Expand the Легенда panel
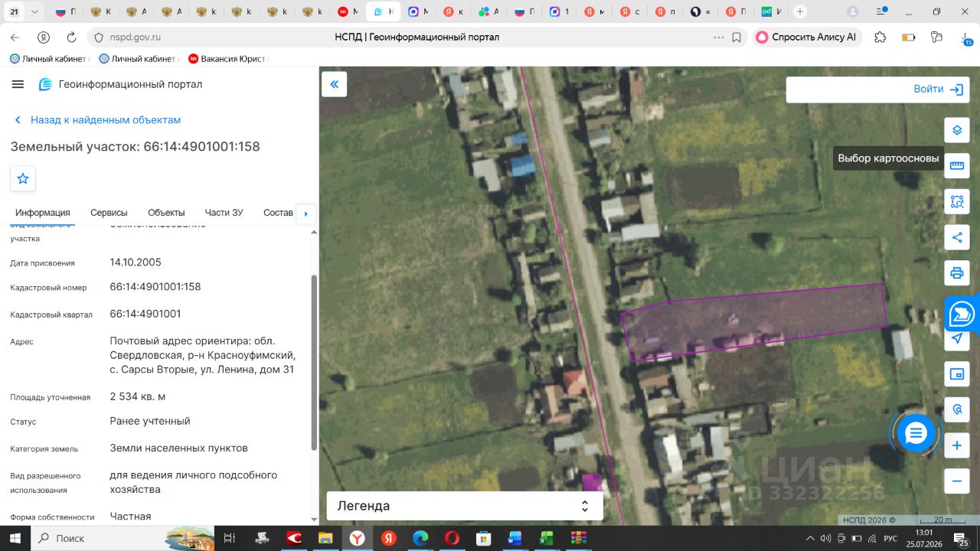980x551 pixels. point(465,506)
